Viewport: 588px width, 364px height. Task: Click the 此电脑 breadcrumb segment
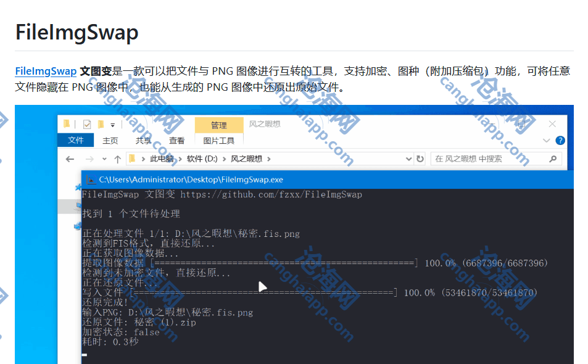coord(162,159)
